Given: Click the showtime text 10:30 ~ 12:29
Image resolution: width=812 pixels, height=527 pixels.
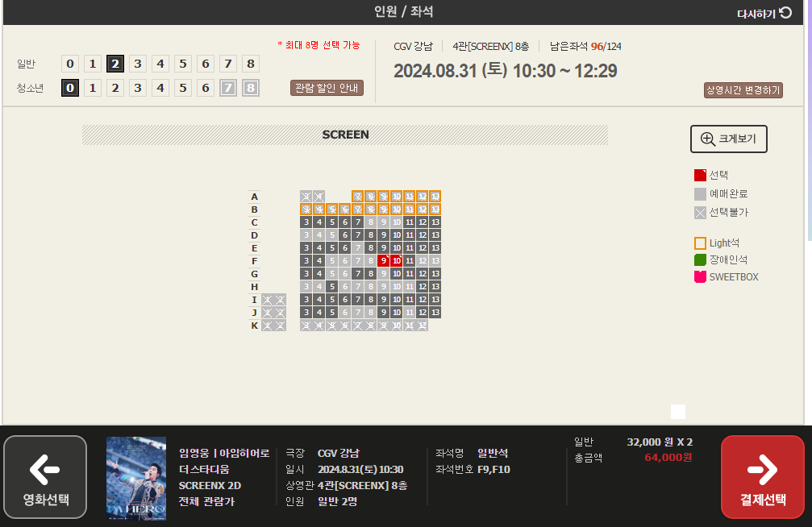Looking at the screenshot, I should tap(564, 71).
